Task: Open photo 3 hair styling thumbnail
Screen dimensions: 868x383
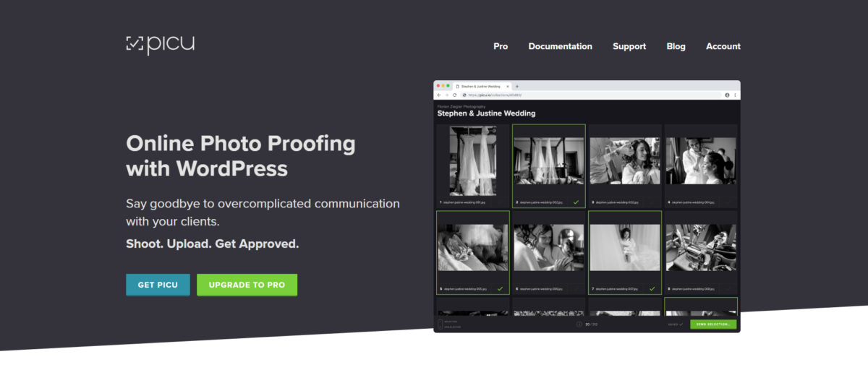Action: click(x=625, y=161)
